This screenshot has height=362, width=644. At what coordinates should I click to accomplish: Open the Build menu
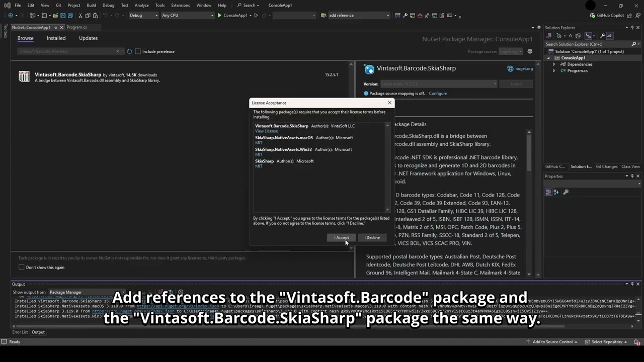coord(91,5)
